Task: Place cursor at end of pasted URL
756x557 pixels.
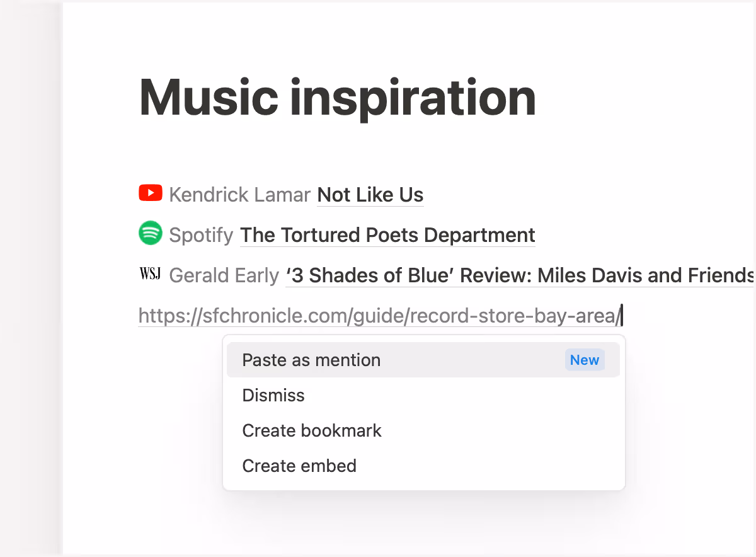Action: click(x=620, y=315)
